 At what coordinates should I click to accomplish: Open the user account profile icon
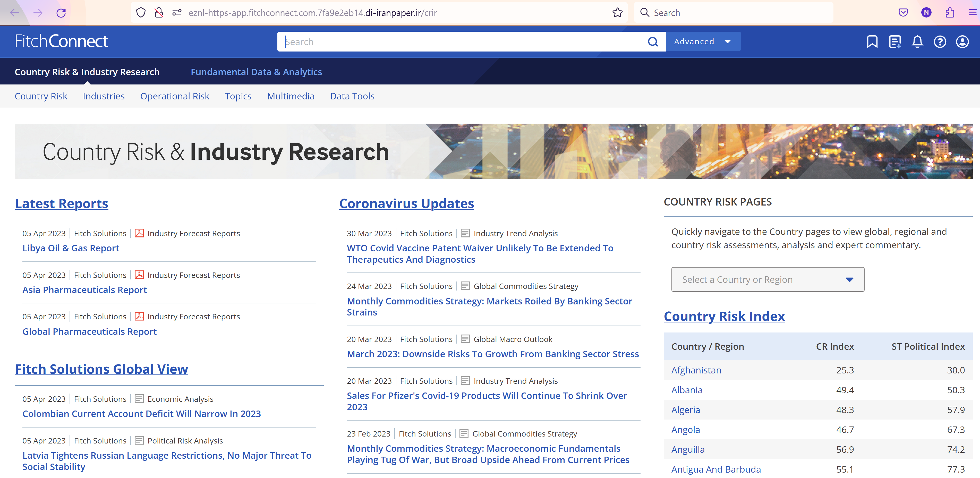click(x=962, y=41)
